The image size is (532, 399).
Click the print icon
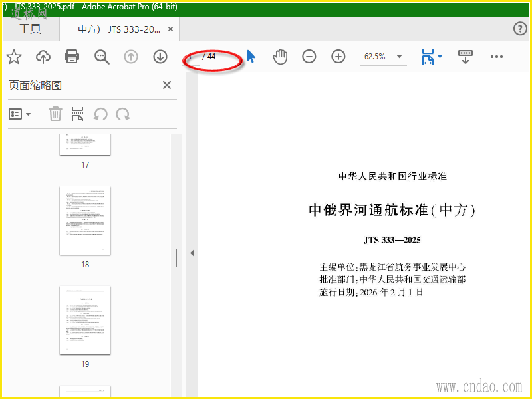72,57
